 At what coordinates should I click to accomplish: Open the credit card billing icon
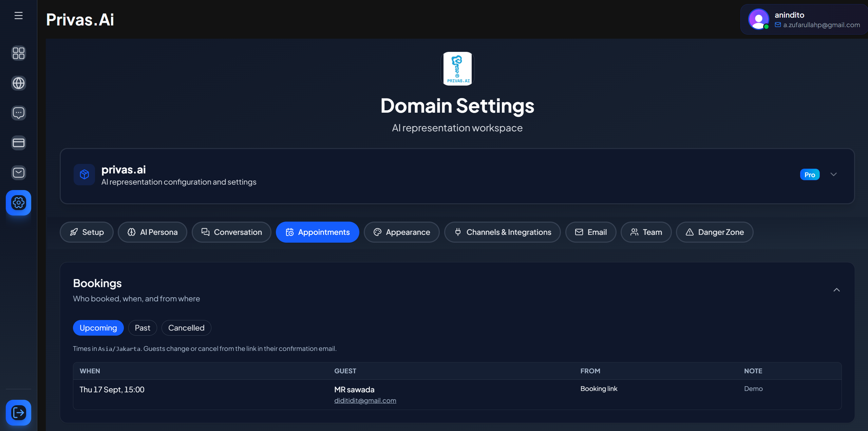(18, 143)
